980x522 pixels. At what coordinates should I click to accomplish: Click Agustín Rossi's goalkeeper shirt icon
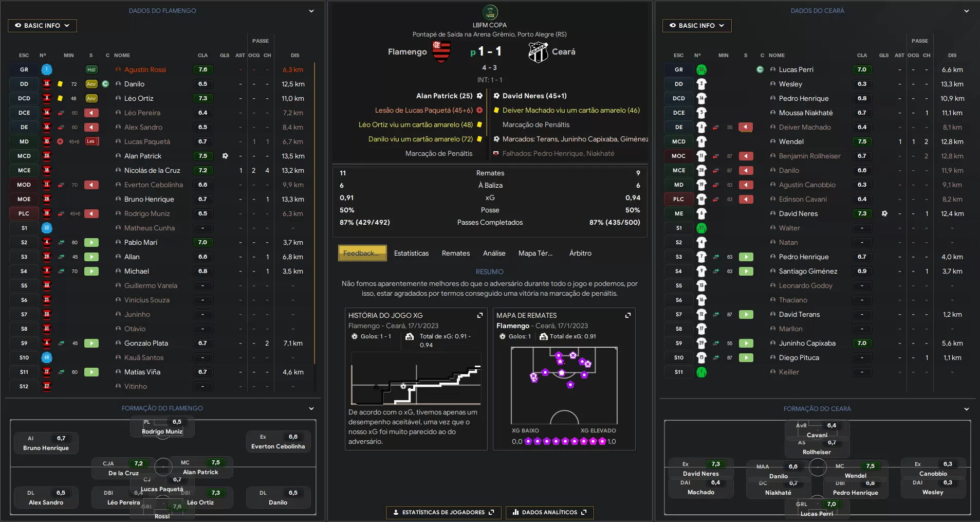pos(47,69)
